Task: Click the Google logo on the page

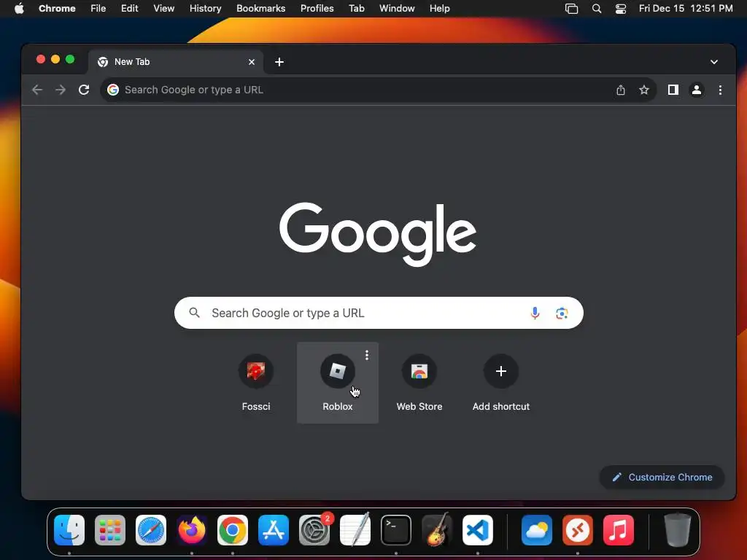Action: [x=378, y=234]
